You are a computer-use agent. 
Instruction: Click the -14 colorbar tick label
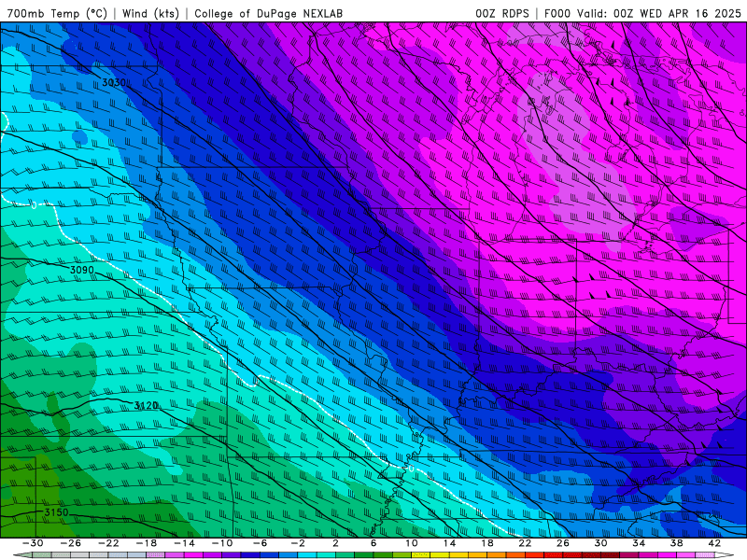(184, 543)
